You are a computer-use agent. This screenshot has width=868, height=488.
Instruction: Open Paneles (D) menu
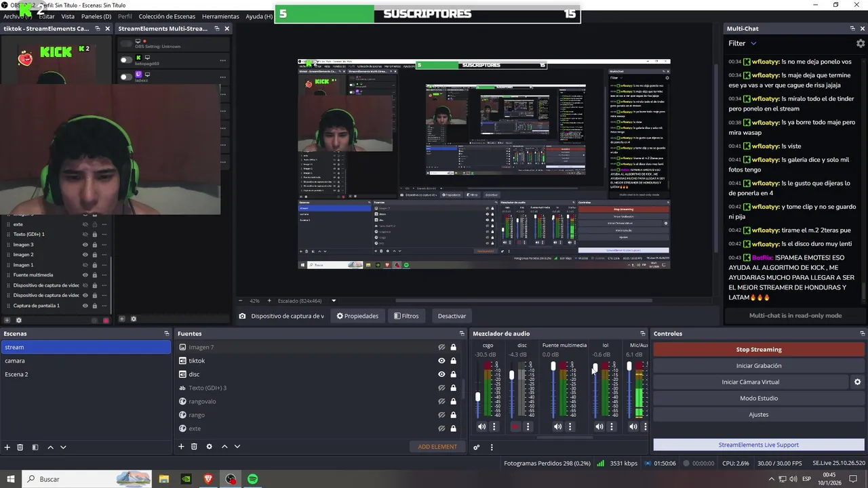(x=96, y=16)
